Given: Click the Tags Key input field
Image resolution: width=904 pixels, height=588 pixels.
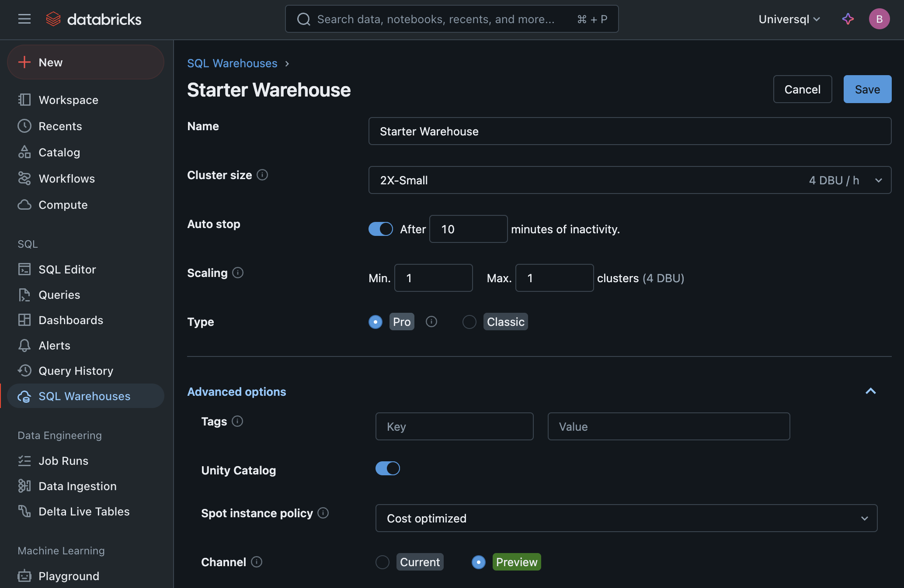Looking at the screenshot, I should tap(455, 426).
